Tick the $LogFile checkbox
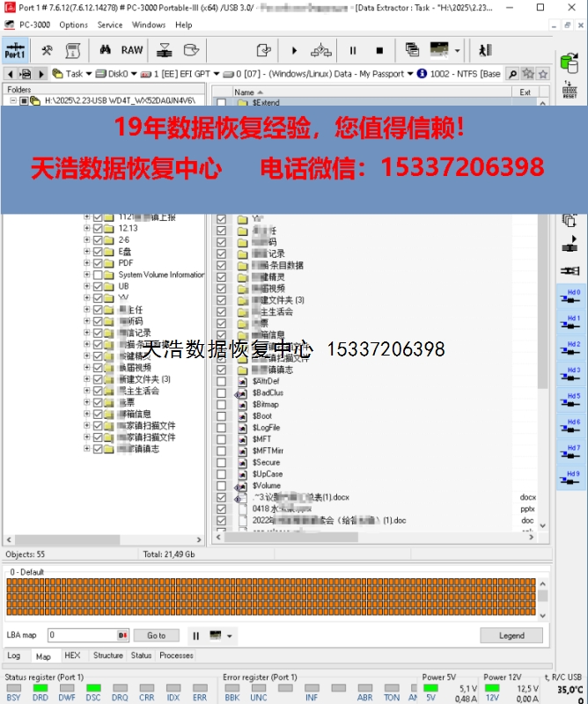 pos(221,428)
